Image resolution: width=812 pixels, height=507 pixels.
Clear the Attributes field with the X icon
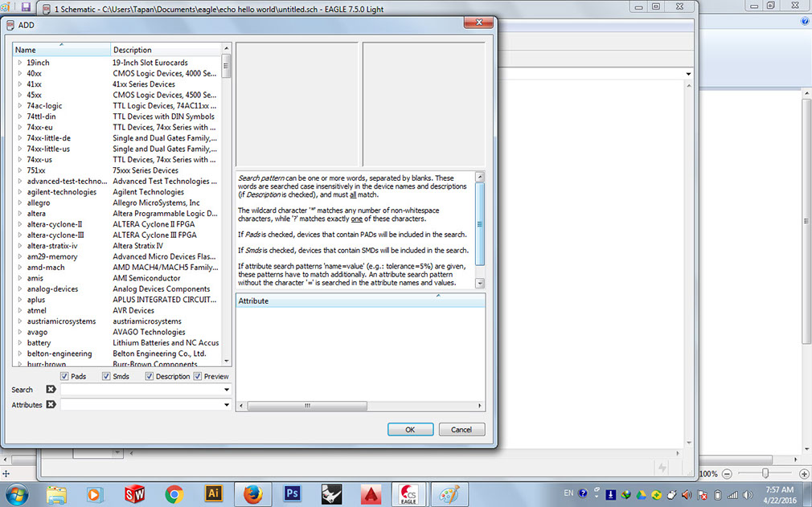click(51, 404)
